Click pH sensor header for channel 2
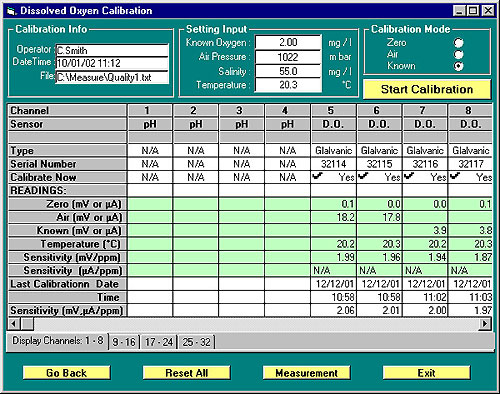The image size is (500, 394). 196,124
